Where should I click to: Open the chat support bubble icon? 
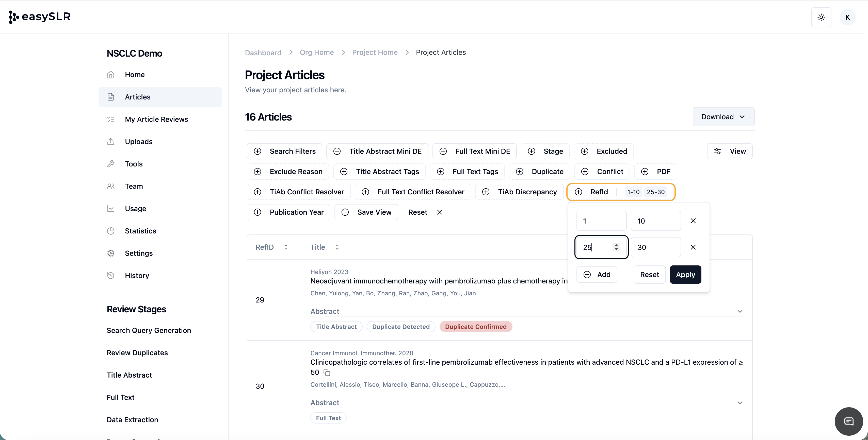pyautogui.click(x=848, y=421)
